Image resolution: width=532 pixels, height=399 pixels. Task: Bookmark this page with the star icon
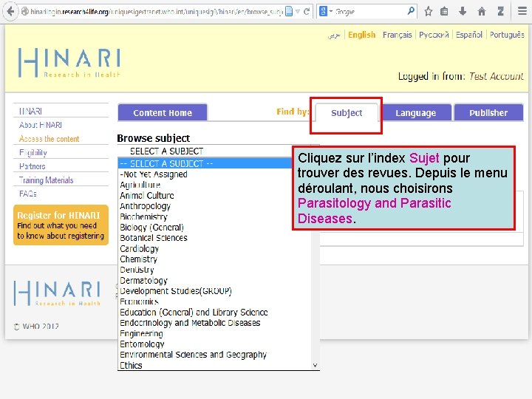pos(428,12)
